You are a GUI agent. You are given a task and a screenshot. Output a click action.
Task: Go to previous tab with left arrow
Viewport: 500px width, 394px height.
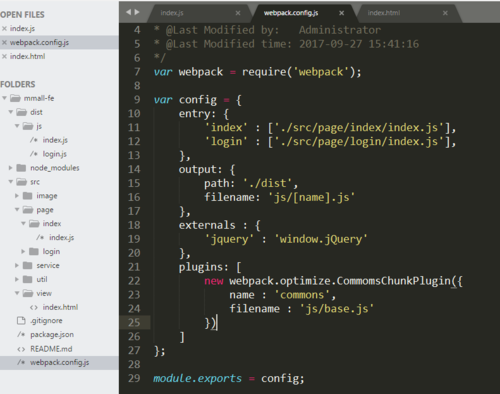(x=128, y=12)
